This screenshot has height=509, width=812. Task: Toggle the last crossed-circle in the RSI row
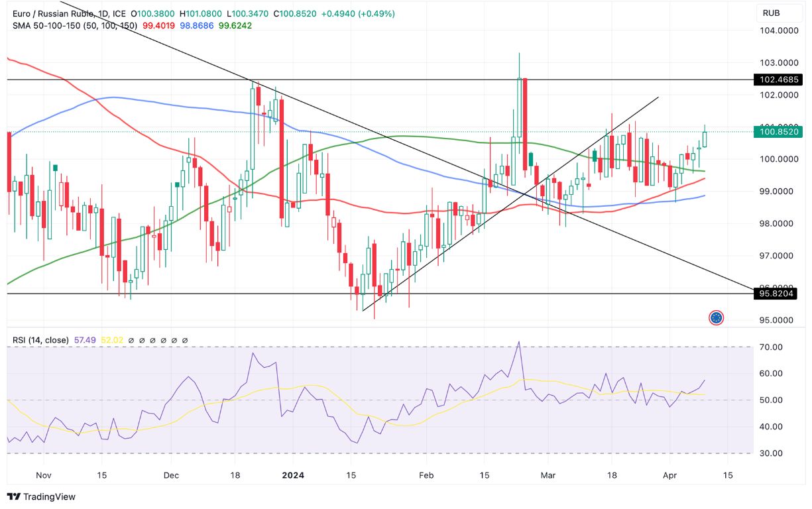pyautogui.click(x=185, y=339)
